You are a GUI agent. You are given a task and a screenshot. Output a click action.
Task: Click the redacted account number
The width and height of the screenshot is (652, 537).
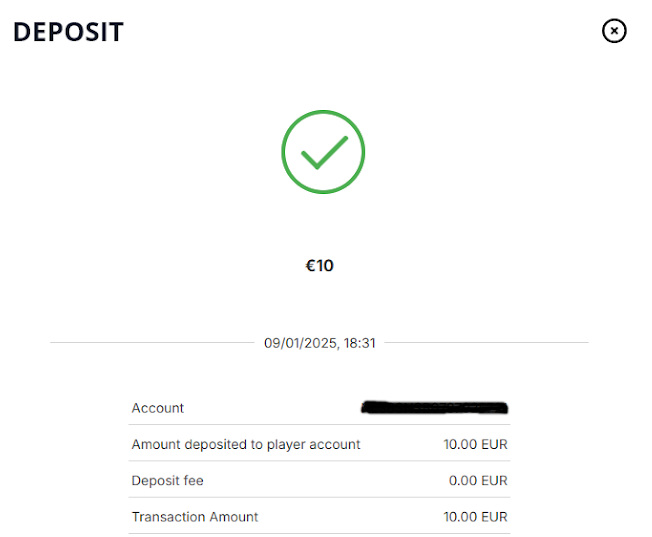[435, 408]
